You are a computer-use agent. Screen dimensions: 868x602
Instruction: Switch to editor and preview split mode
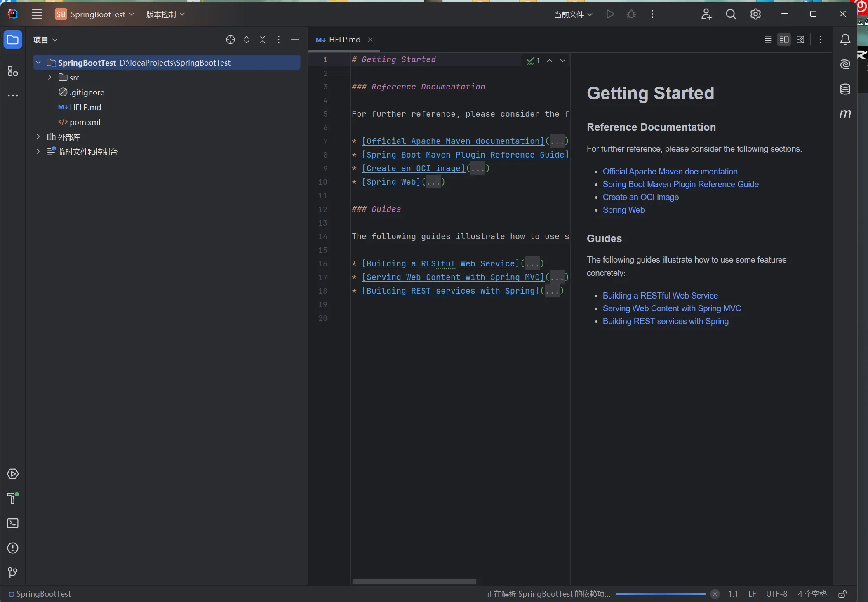[x=784, y=40]
